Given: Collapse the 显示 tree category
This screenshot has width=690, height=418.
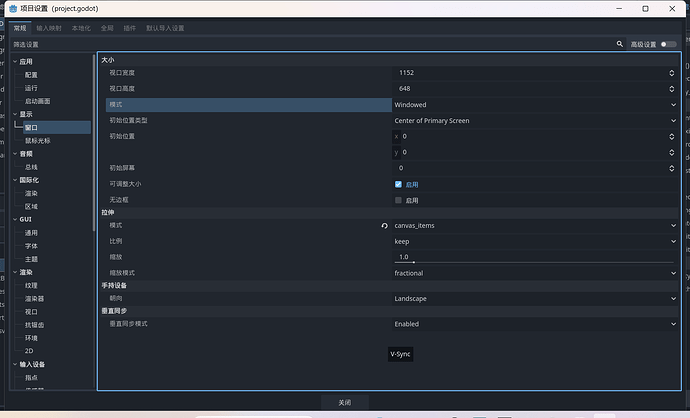Looking at the screenshot, I should 15,114.
